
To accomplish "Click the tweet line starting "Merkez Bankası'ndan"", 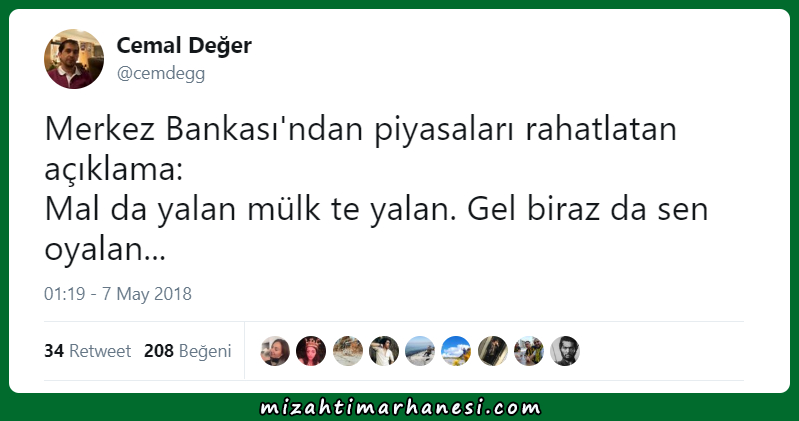I will point(361,129).
